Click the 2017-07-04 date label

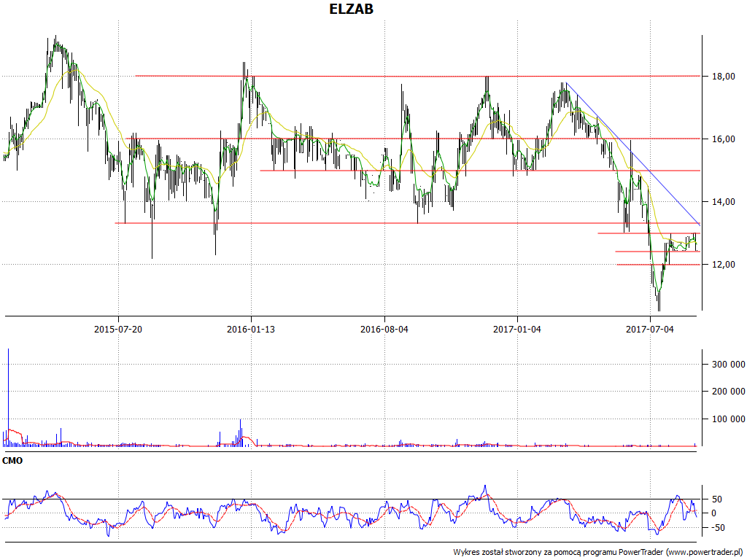650,329
